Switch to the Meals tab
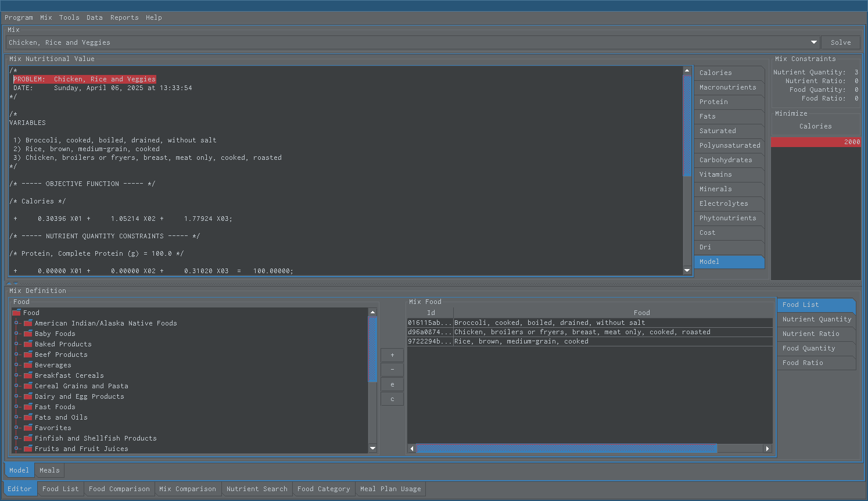 pos(49,470)
